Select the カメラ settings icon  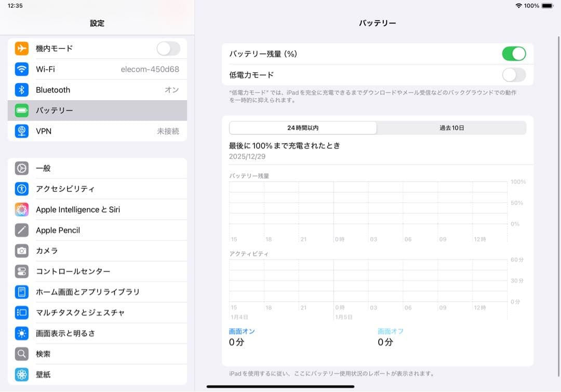point(21,251)
